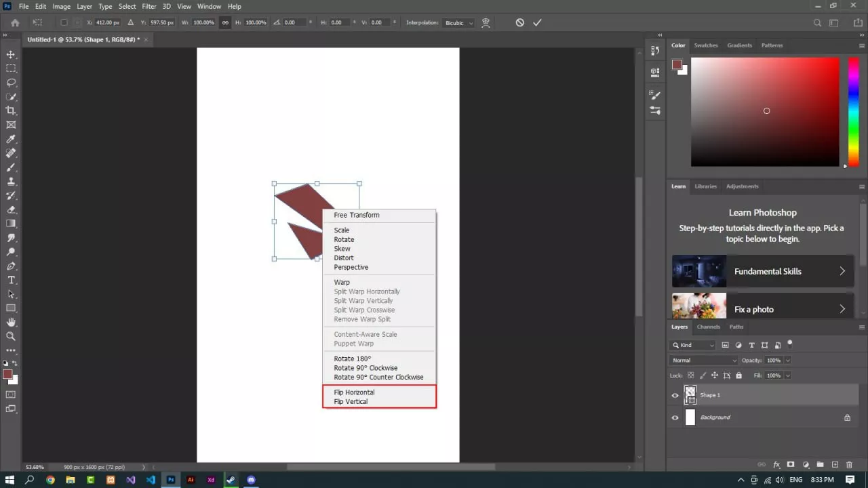Click the vertical hue slider strip
The height and width of the screenshot is (488, 868).
coord(853,110)
